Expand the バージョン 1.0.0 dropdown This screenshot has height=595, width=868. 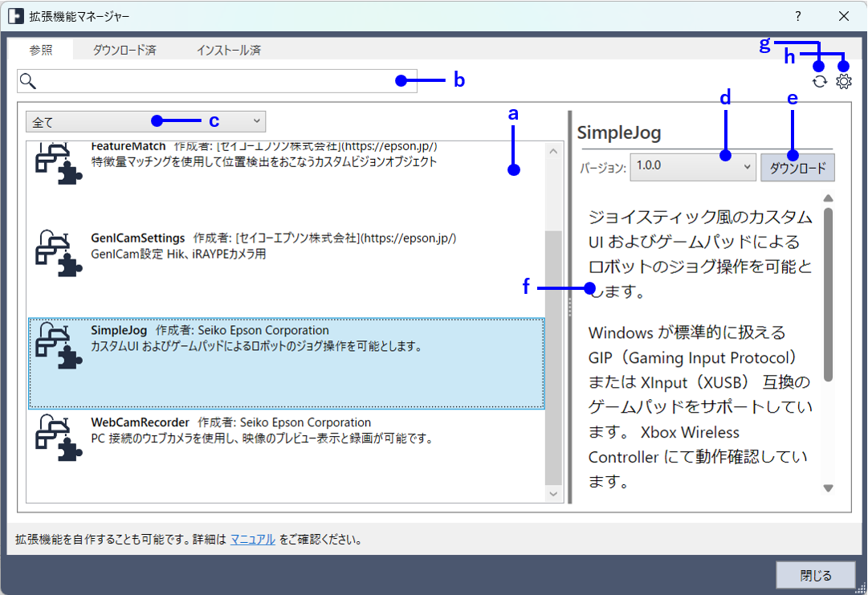(692, 167)
